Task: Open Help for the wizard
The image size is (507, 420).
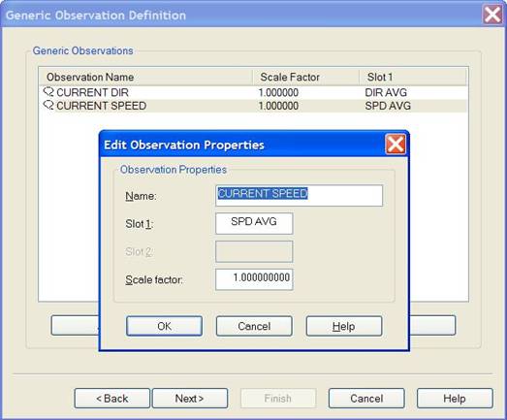Action: (455, 399)
